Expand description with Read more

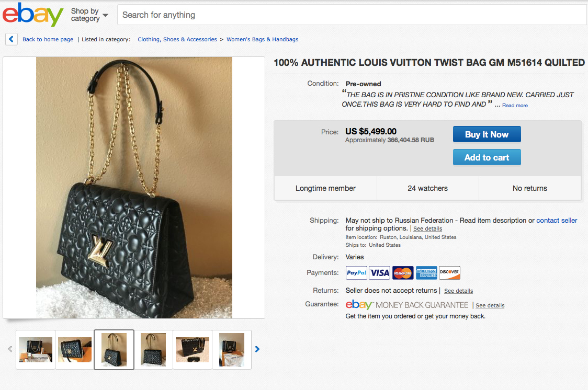515,106
